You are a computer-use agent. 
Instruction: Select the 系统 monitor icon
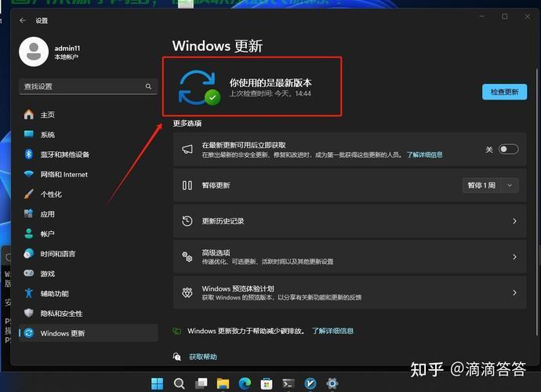pos(29,134)
